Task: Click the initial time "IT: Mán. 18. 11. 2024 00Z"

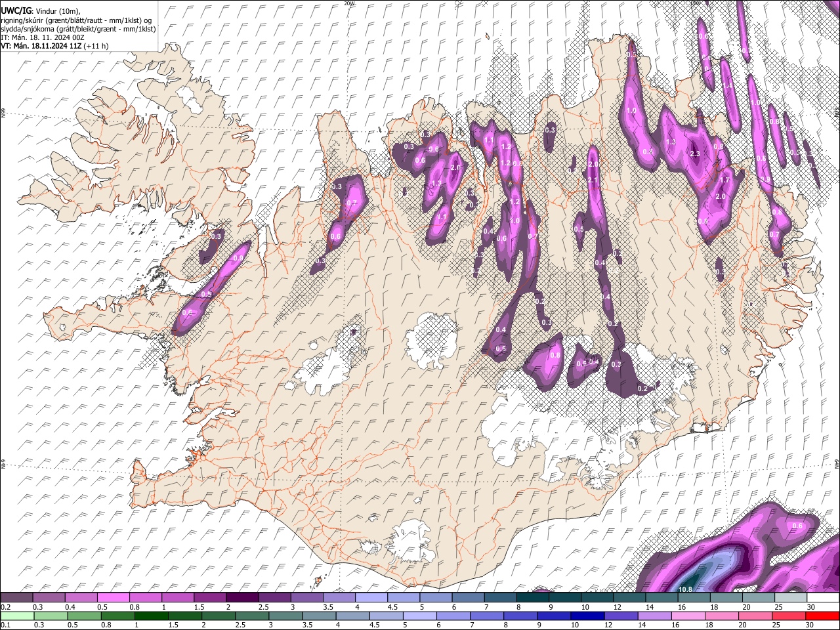Action: (43, 37)
